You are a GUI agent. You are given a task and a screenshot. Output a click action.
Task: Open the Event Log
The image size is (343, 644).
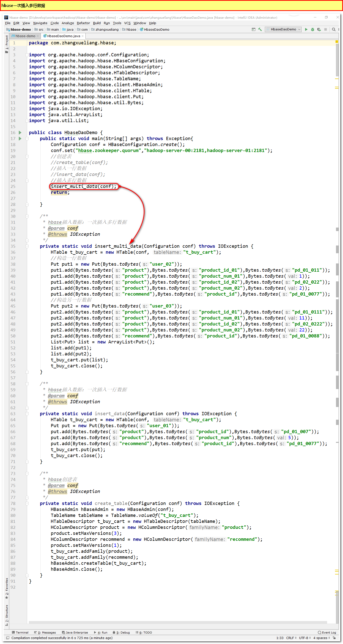click(327, 632)
